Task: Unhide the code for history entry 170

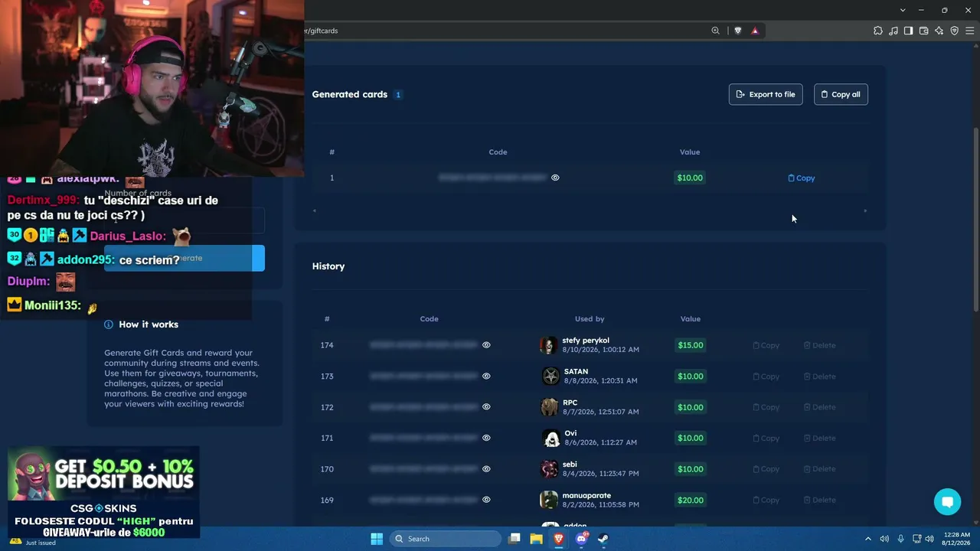Action: 486,469
